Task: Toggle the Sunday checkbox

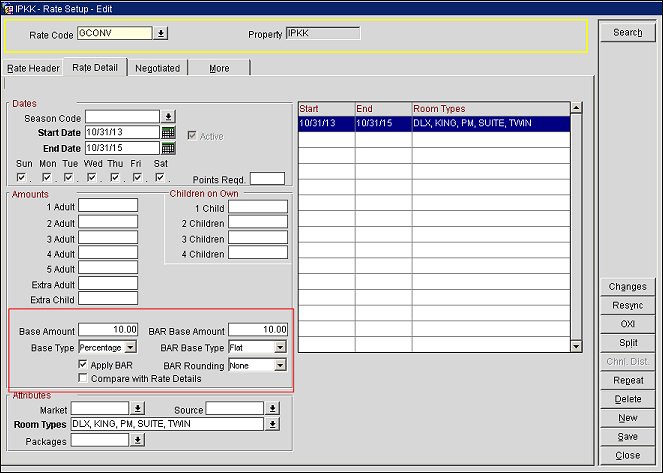Action: pos(22,178)
